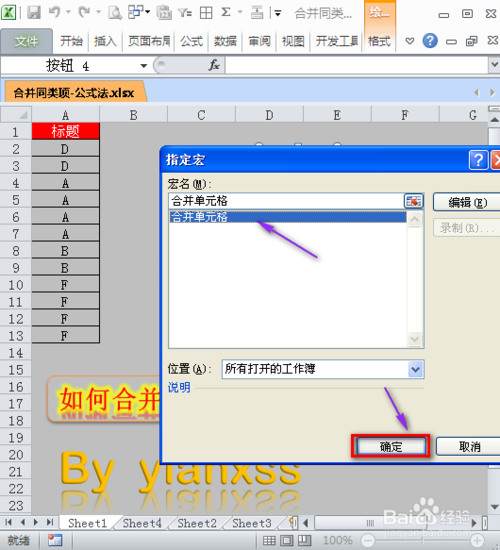
Task: Click the macro list scroll down arrow
Action: coord(414,339)
